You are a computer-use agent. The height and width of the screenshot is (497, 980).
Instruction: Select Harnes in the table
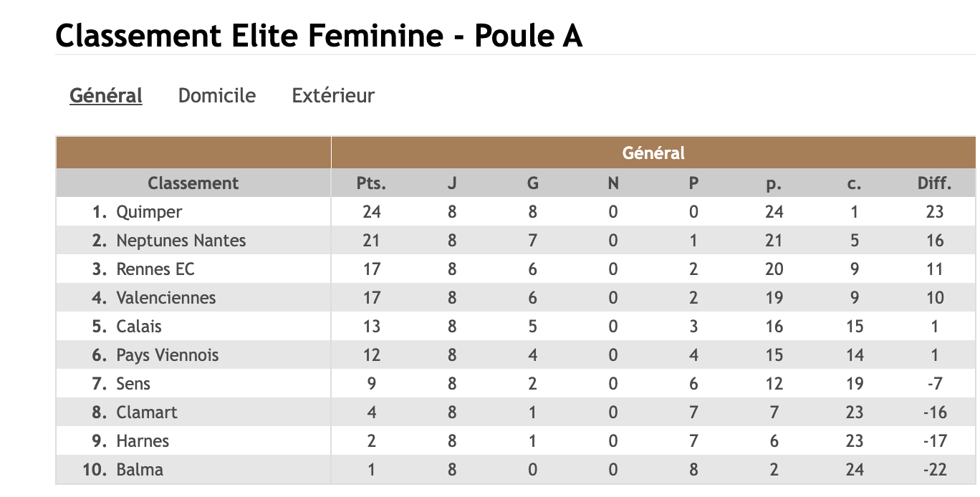click(x=143, y=441)
